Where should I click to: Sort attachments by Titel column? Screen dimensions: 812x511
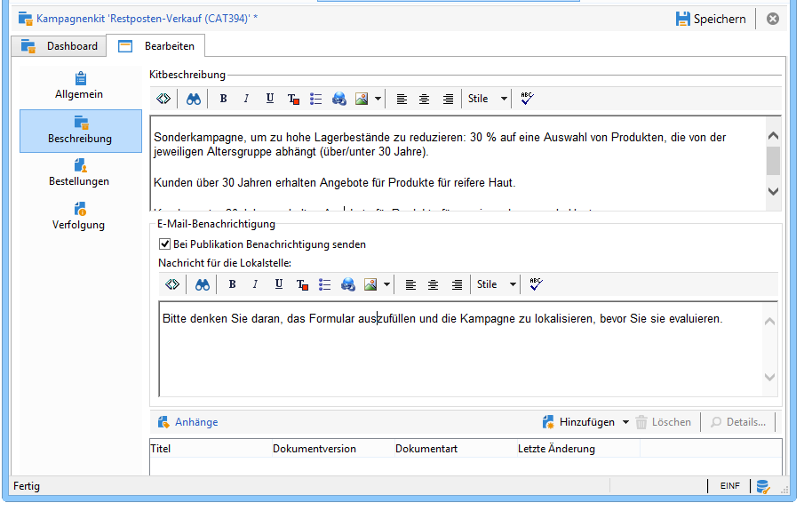coord(211,449)
